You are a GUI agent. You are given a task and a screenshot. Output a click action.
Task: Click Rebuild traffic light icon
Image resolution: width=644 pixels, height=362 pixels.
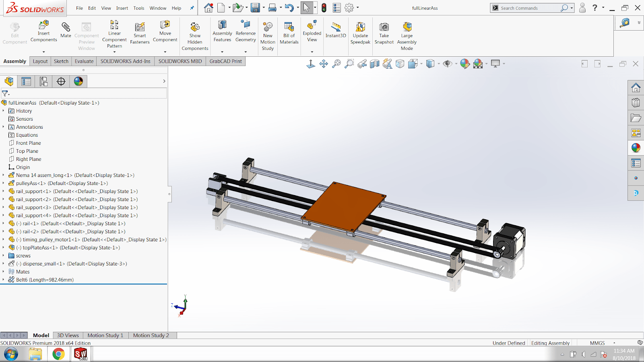pos(324,8)
